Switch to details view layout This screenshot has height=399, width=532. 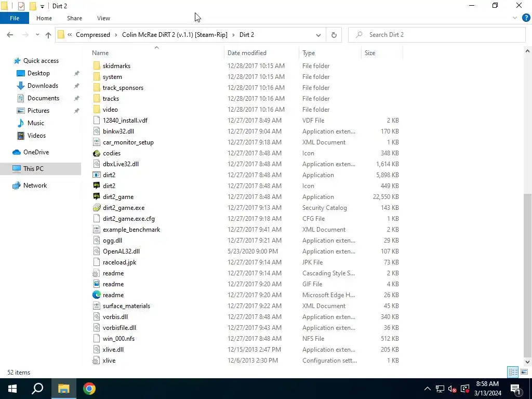click(x=513, y=372)
